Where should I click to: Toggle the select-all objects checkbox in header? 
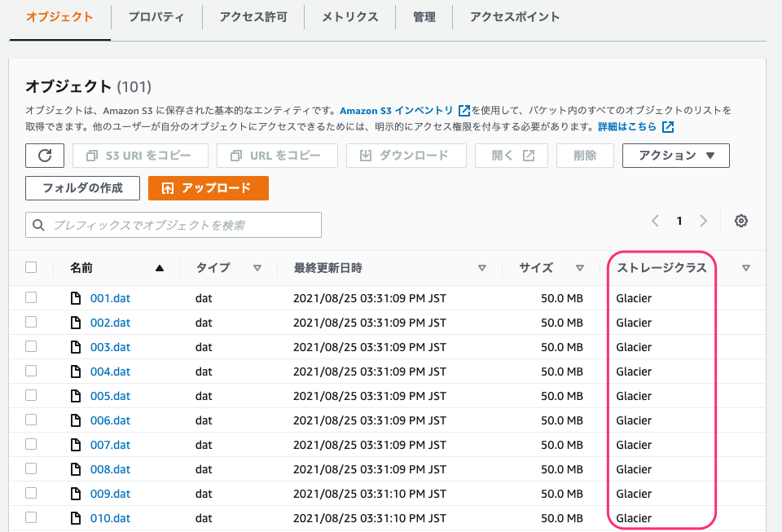[x=31, y=267]
